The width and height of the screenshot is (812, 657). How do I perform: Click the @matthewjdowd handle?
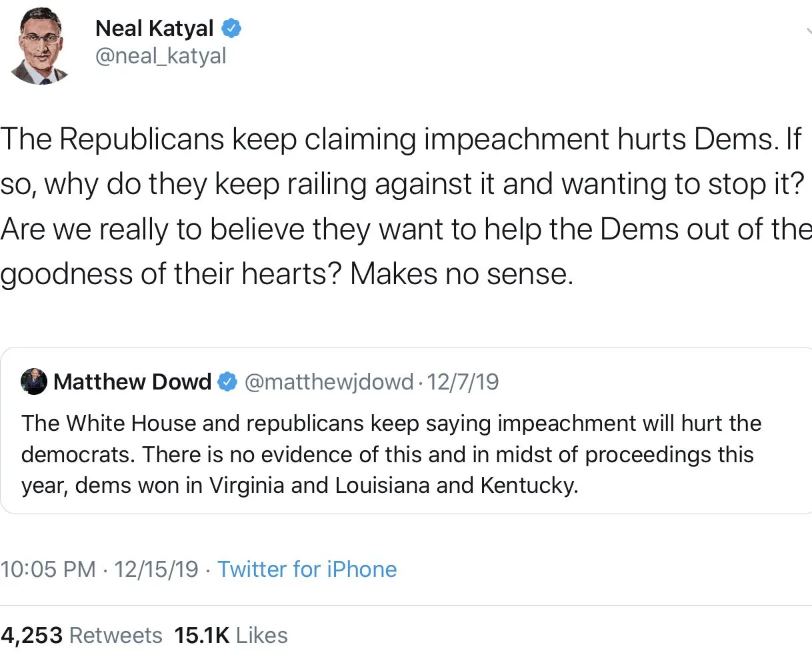tap(329, 382)
